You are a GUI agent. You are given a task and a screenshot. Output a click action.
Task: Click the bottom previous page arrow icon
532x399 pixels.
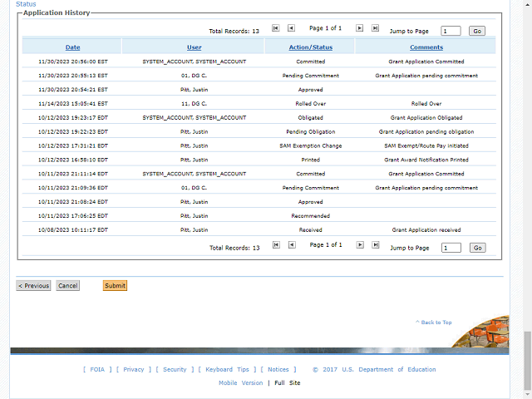[292, 245]
